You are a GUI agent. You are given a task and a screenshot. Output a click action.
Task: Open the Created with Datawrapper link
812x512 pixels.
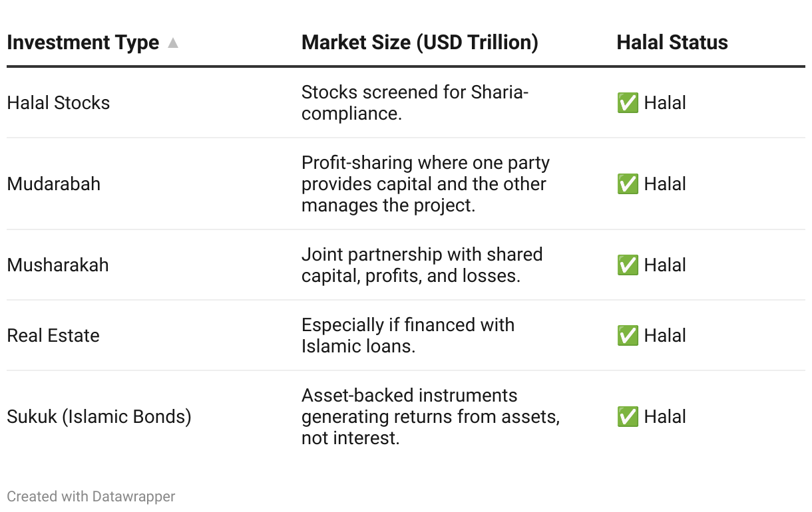click(91, 496)
